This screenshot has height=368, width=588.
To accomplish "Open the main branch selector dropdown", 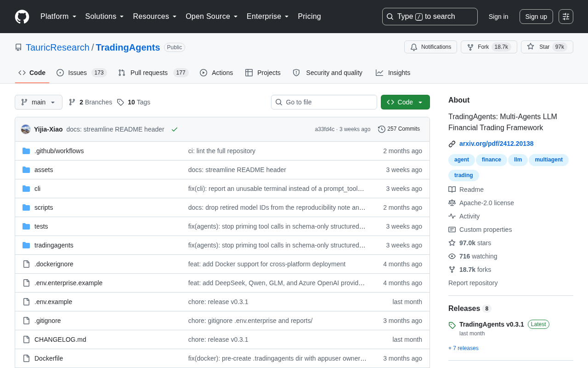I will coord(39,102).
